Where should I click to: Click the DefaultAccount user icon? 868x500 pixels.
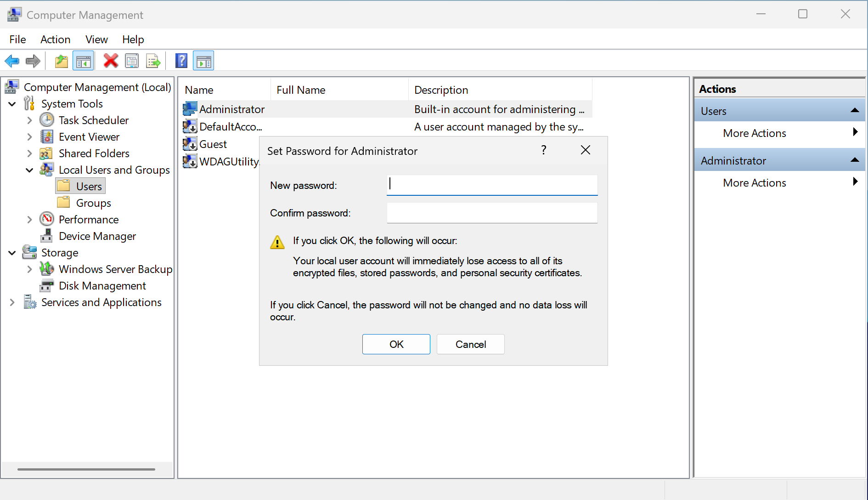190,126
